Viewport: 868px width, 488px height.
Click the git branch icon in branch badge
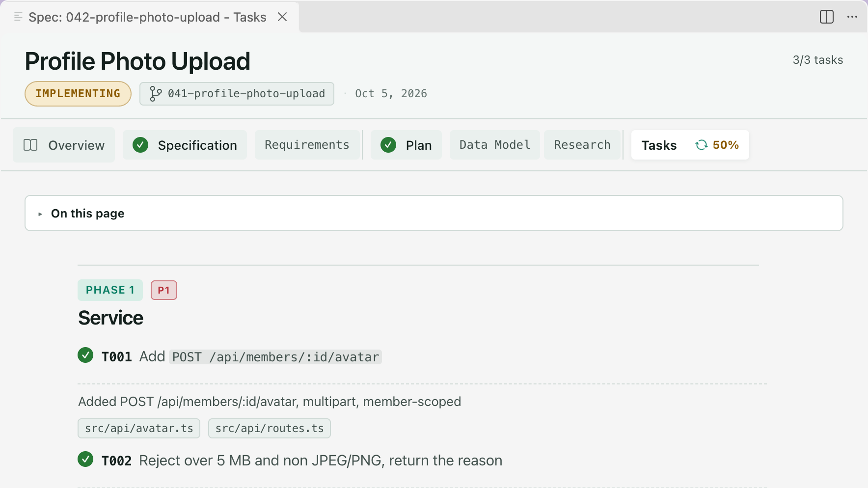point(156,94)
